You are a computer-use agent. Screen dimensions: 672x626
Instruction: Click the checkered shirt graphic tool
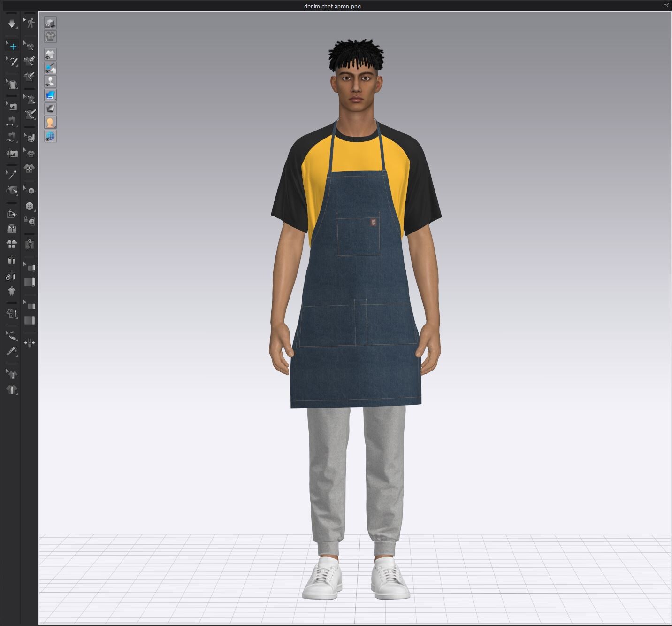[30, 168]
